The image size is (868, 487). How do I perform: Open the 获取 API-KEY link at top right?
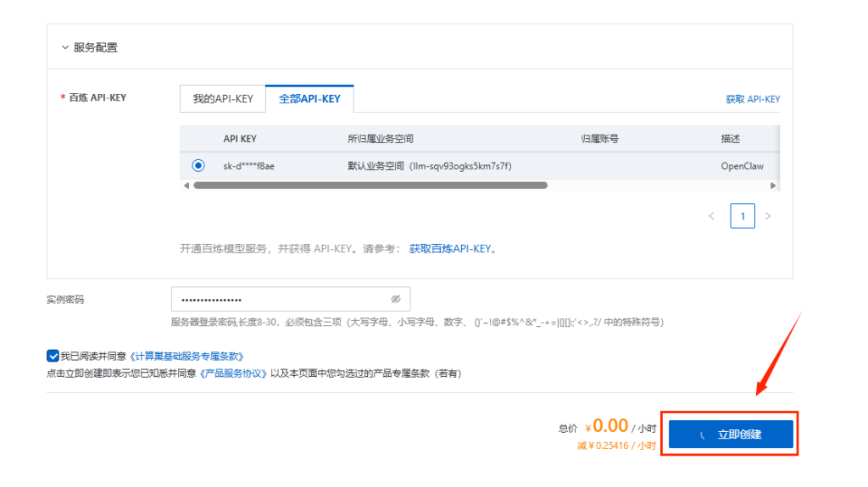click(752, 99)
